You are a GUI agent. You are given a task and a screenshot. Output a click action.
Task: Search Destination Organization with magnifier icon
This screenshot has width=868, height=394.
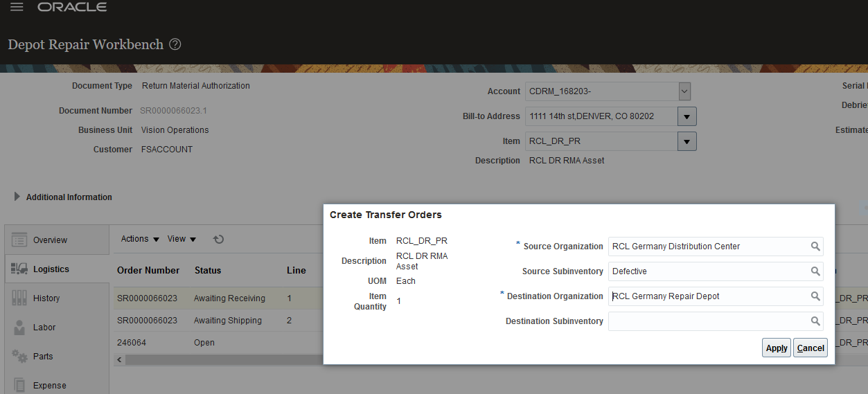(815, 296)
